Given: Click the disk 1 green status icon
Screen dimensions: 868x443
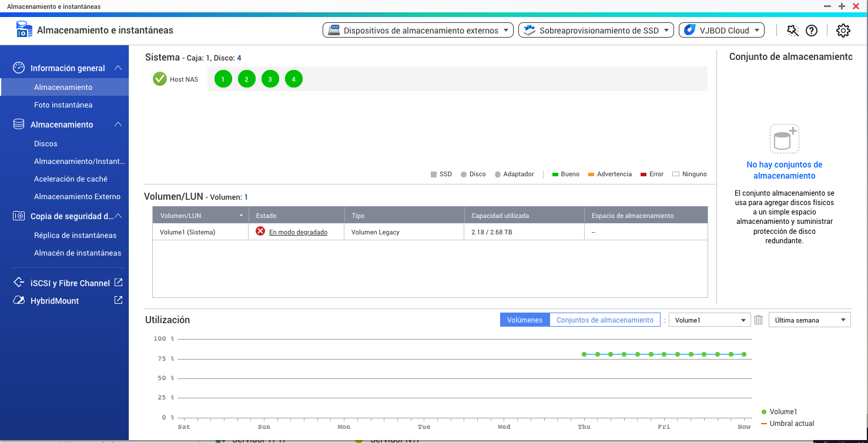Looking at the screenshot, I should click(223, 79).
